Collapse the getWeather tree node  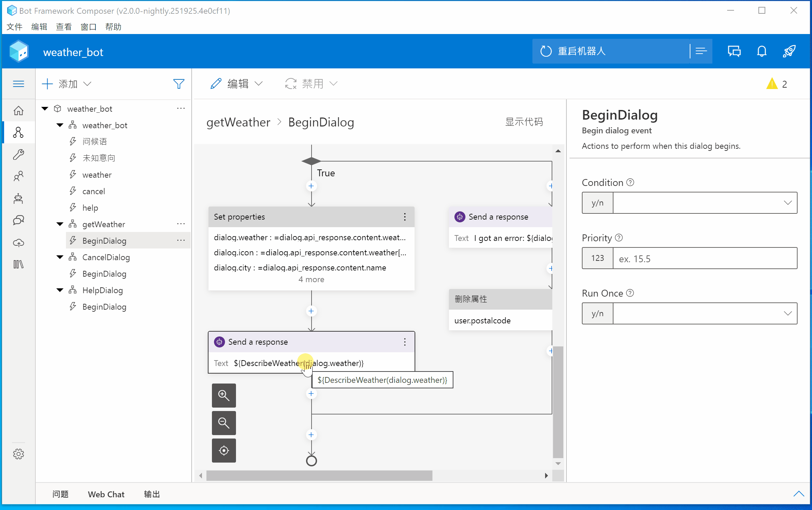(59, 224)
